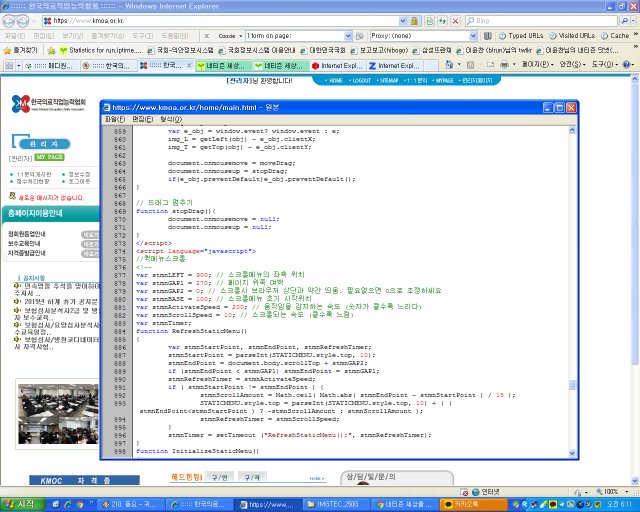Image resolution: width=640 pixels, height=512 pixels.
Task: Open the address bar dropdown arrow
Action: pos(402,21)
